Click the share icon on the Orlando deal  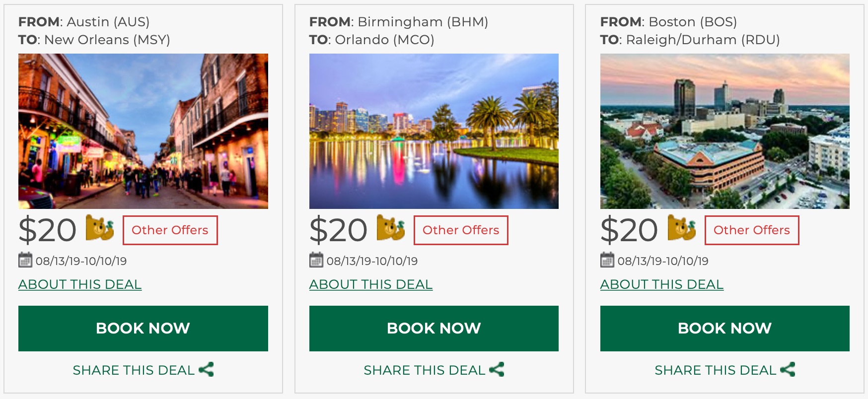click(x=497, y=370)
